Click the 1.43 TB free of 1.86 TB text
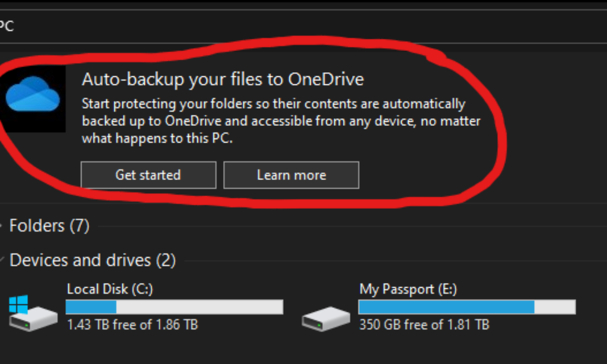Viewport: 607px width, 364px height. tap(133, 324)
